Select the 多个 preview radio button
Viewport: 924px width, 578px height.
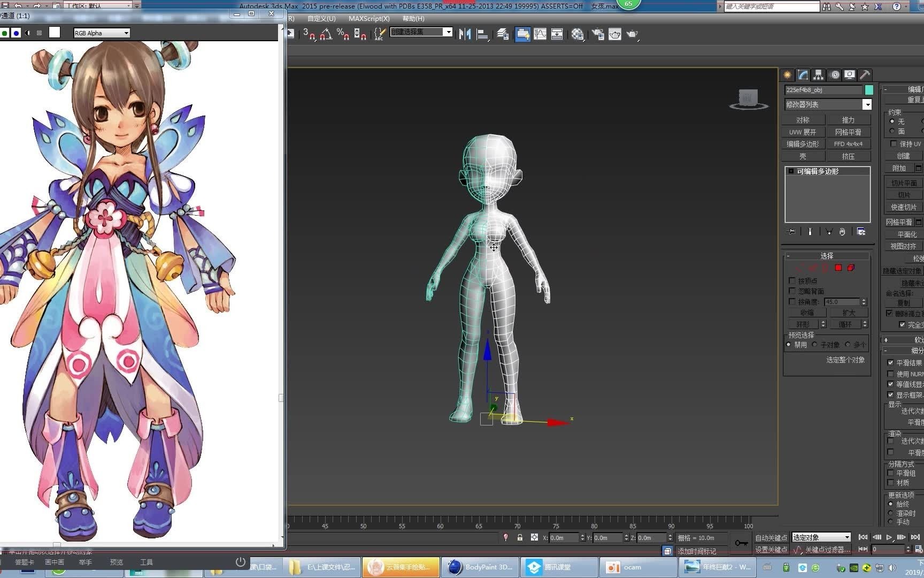pyautogui.click(x=848, y=345)
